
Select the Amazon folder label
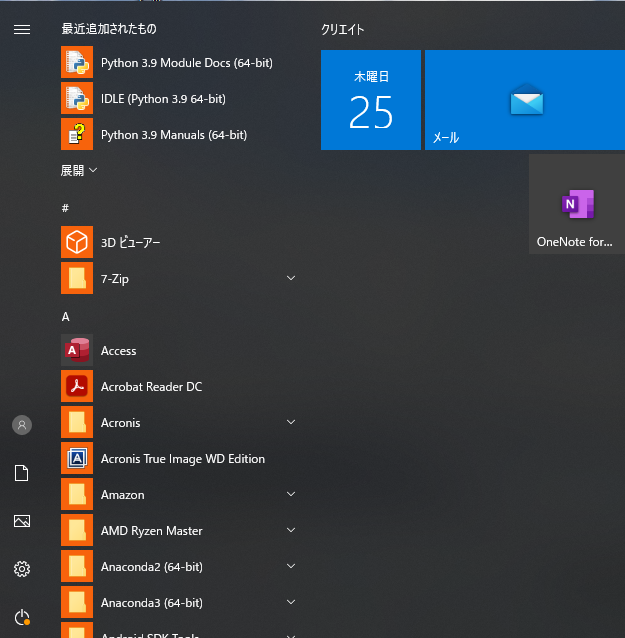click(x=122, y=495)
